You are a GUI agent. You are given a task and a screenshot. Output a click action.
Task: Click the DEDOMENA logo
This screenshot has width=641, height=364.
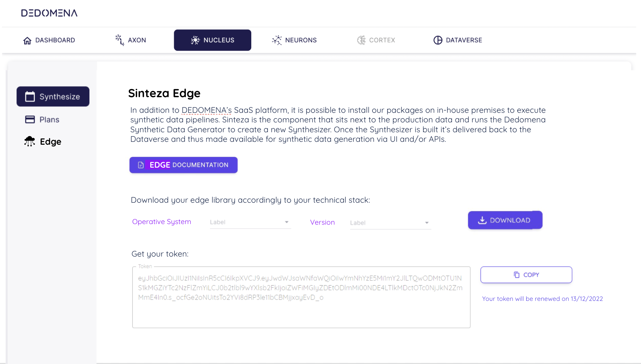pyautogui.click(x=49, y=13)
